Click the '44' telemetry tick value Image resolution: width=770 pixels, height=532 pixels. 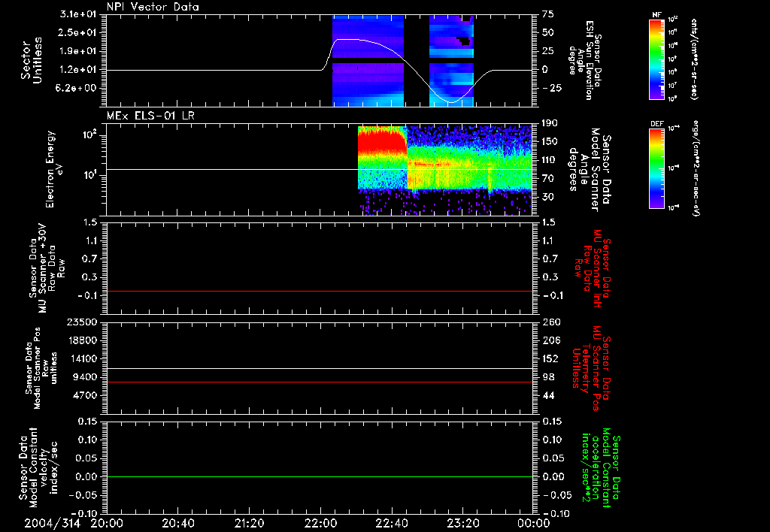[x=548, y=395]
